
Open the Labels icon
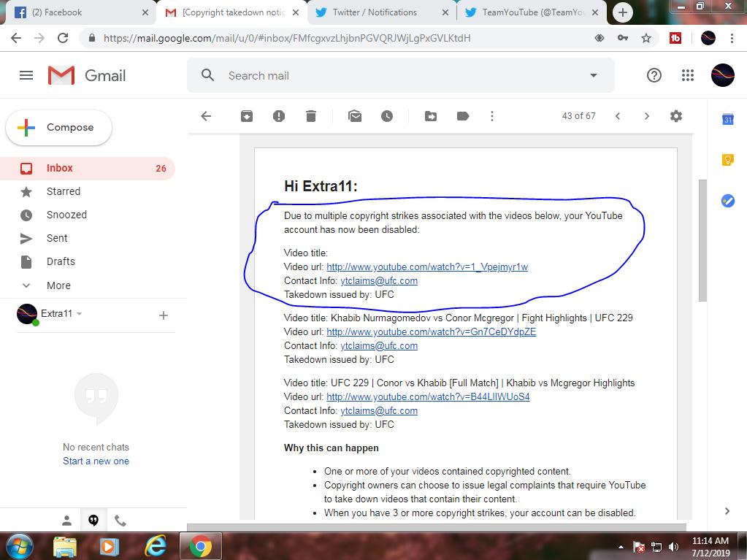[x=463, y=116]
